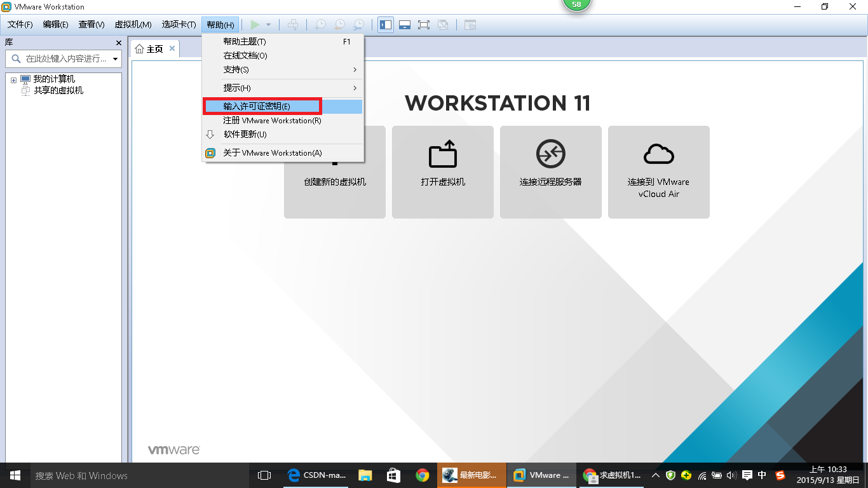868x488 pixels.
Task: Open the Wi-Fi network tray icon
Action: click(702, 475)
